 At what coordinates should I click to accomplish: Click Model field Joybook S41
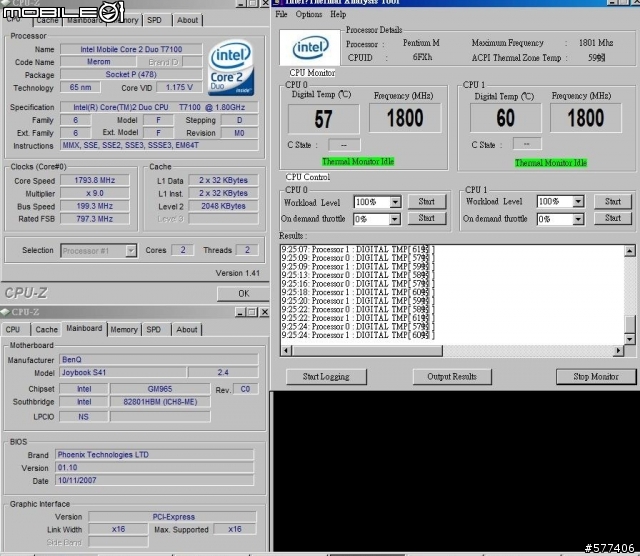123,372
